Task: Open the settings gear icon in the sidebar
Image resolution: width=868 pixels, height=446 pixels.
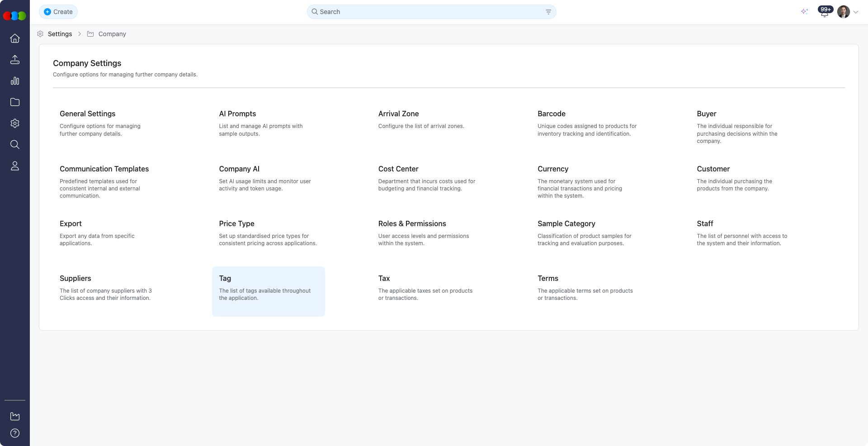Action: pyautogui.click(x=15, y=123)
